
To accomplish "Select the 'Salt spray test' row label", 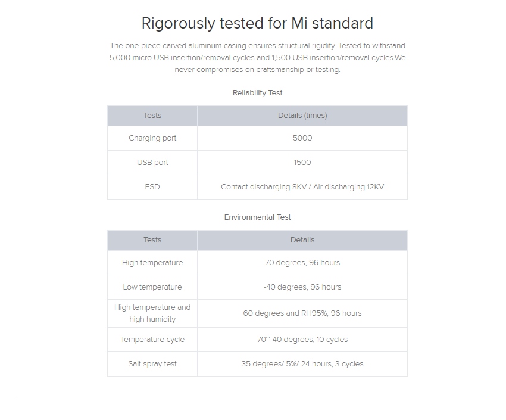I will tap(152, 364).
